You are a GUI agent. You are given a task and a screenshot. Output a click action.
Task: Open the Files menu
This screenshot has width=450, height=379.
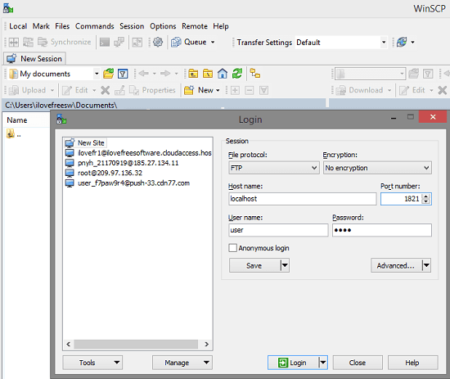(x=62, y=26)
